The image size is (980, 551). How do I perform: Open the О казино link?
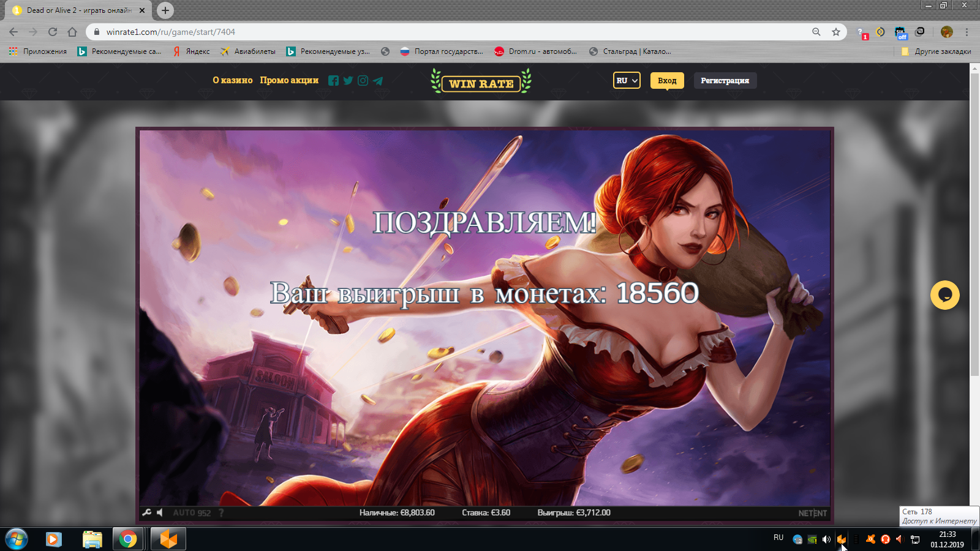click(x=233, y=80)
